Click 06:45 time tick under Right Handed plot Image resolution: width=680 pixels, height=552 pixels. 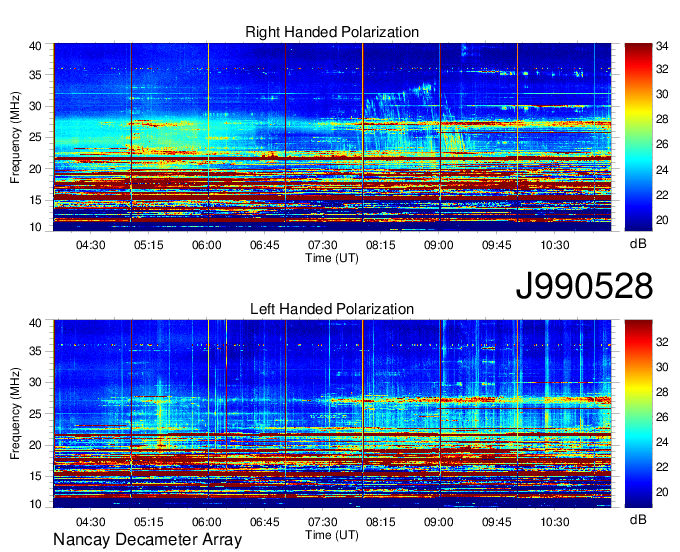click(x=265, y=245)
